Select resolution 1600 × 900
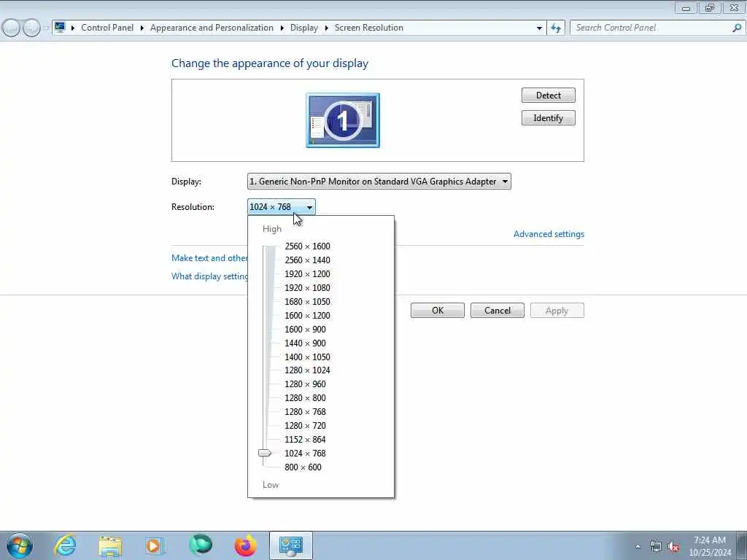This screenshot has height=560, width=747. point(306,329)
